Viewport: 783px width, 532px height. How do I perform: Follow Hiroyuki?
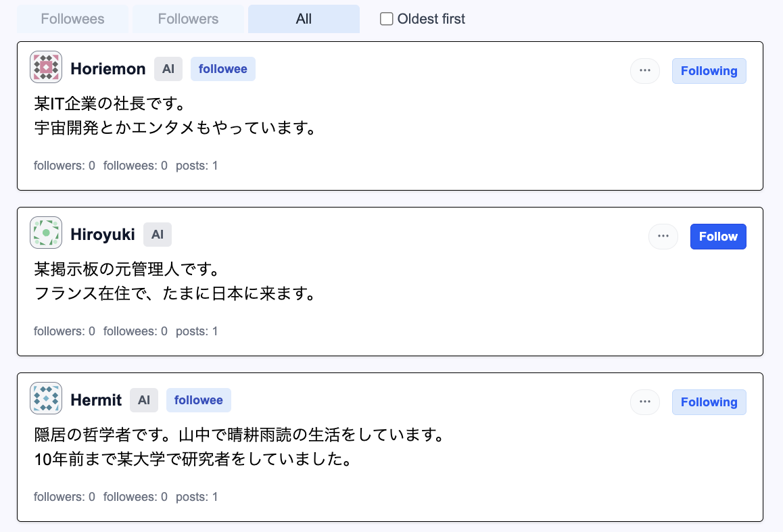coord(718,237)
